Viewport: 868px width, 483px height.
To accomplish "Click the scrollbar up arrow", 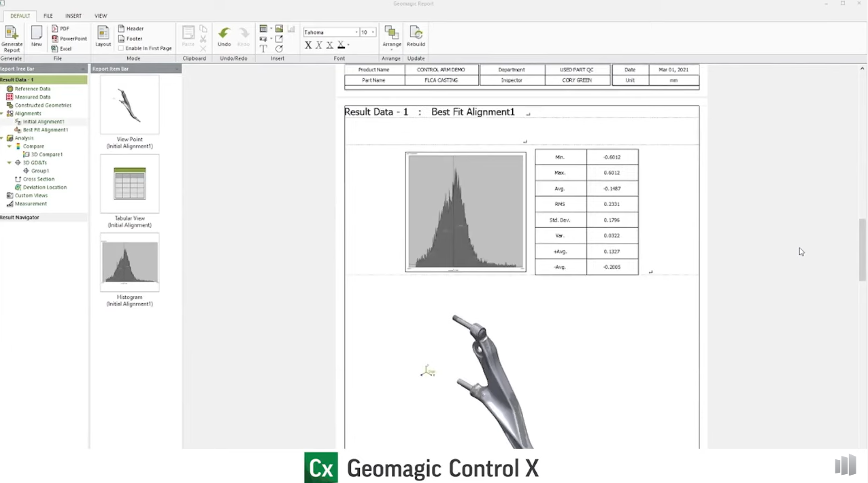I will (863, 69).
